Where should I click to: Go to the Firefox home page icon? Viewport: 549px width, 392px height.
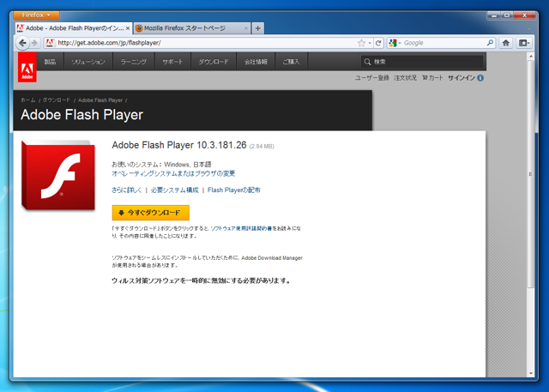pos(505,43)
